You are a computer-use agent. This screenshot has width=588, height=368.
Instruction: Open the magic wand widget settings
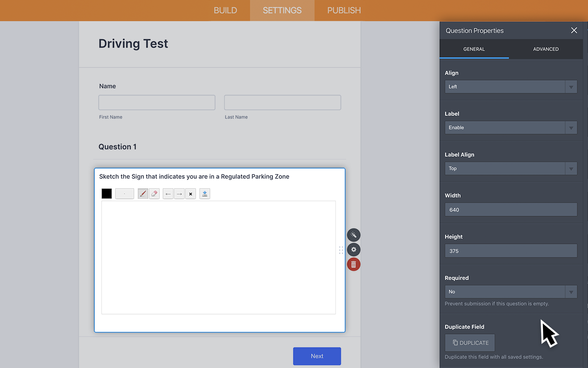point(353,235)
